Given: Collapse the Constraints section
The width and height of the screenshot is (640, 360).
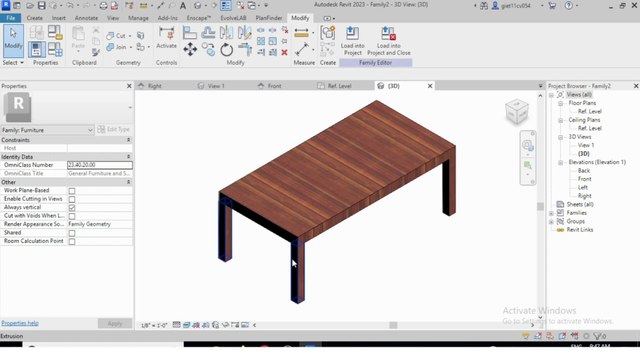Looking at the screenshot, I should click(x=128, y=140).
